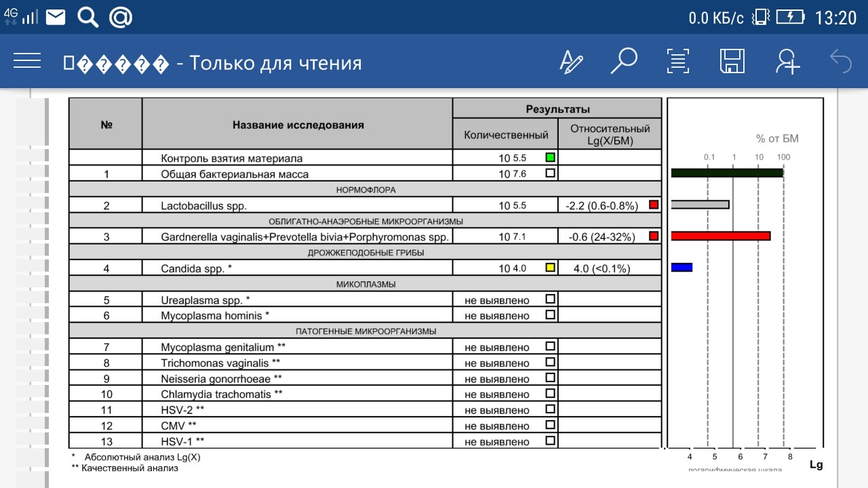Tap the vibrate mode icon
868x488 pixels.
coord(761,17)
